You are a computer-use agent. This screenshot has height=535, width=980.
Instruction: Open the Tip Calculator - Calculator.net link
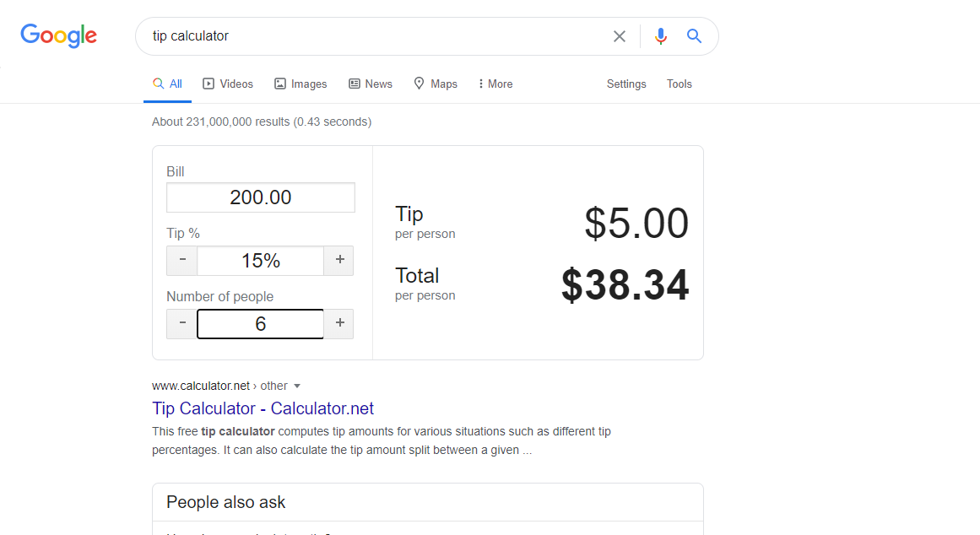[263, 408]
